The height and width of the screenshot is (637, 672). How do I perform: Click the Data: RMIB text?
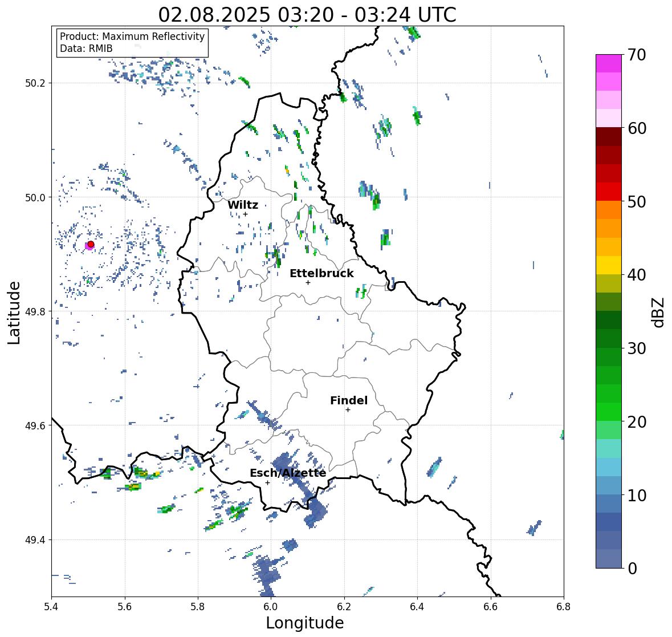tap(86, 48)
